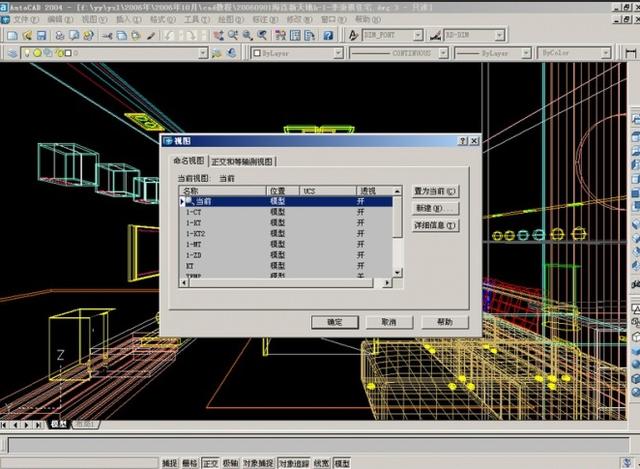The width and height of the screenshot is (640, 469).
Task: Toggle 对象捕捉 object snap in status bar
Action: click(258, 463)
